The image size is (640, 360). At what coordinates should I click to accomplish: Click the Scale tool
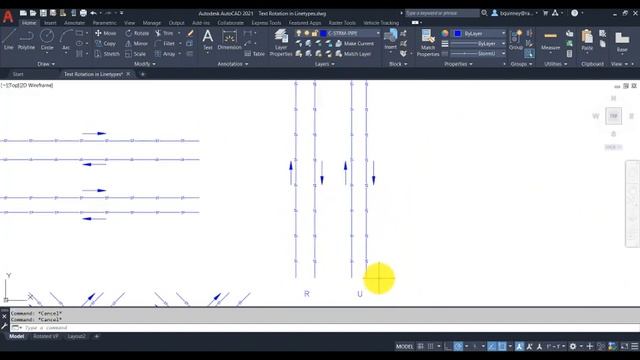[x=136, y=53]
